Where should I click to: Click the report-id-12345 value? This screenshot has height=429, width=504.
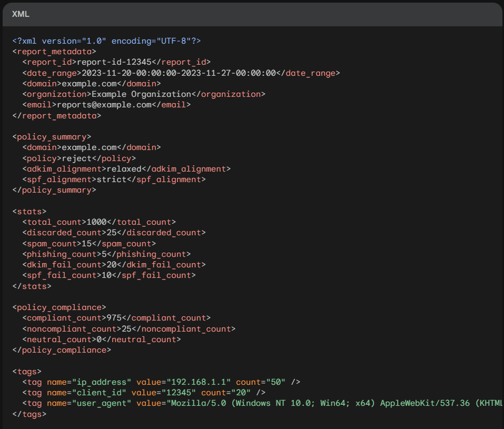(x=114, y=62)
